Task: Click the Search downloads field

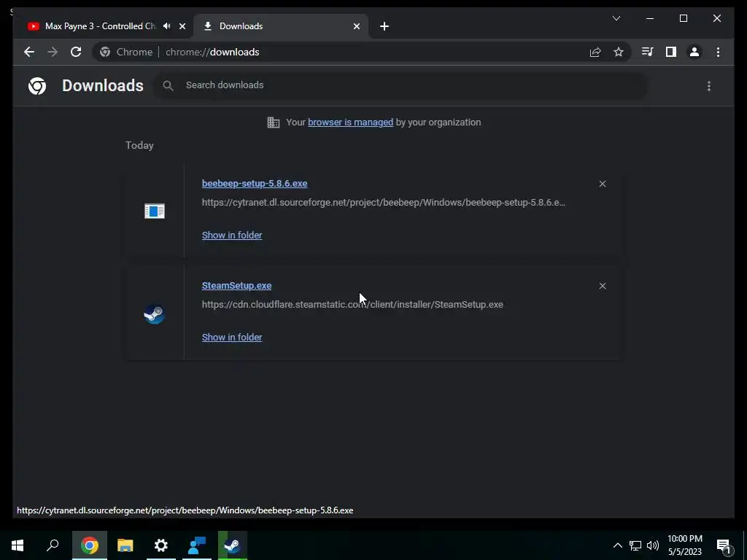Action: (400, 85)
